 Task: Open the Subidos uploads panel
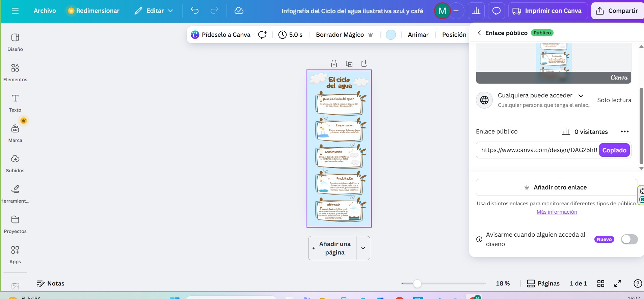15,163
